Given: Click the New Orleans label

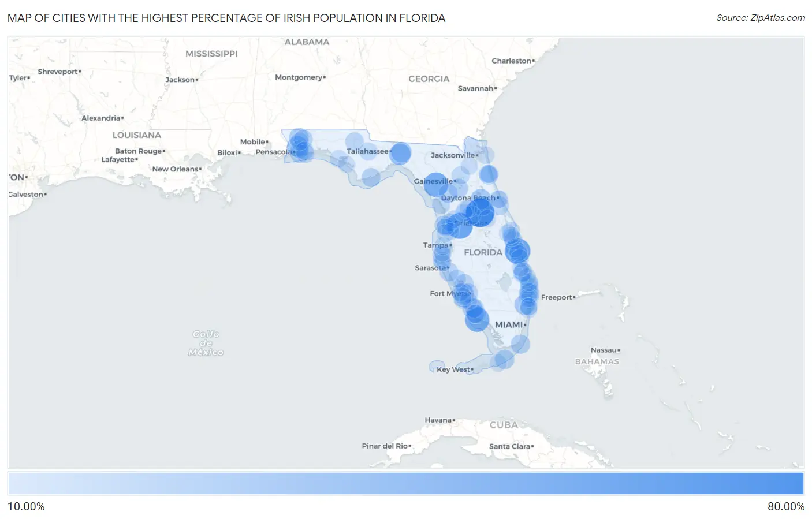Looking at the screenshot, I should tap(175, 169).
